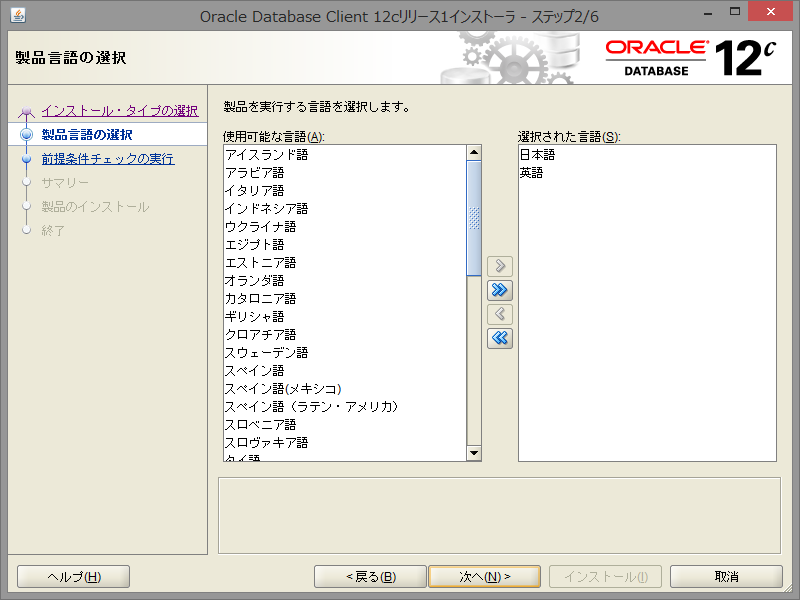Cancel installation with the 取消 button

[726, 577]
